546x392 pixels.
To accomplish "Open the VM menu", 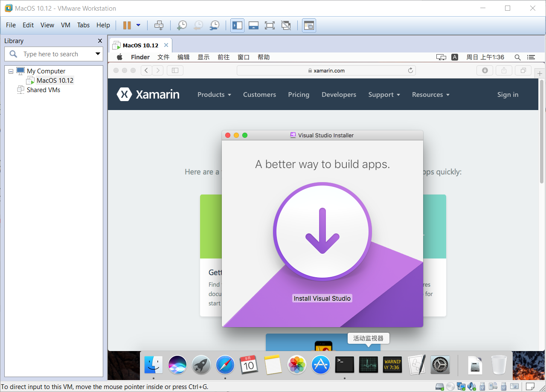I will (x=65, y=25).
